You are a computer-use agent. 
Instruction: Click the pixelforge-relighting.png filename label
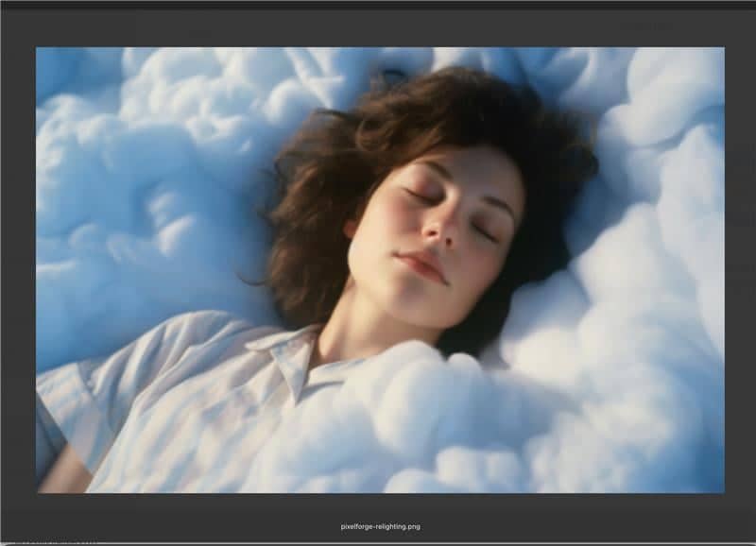[379, 526]
